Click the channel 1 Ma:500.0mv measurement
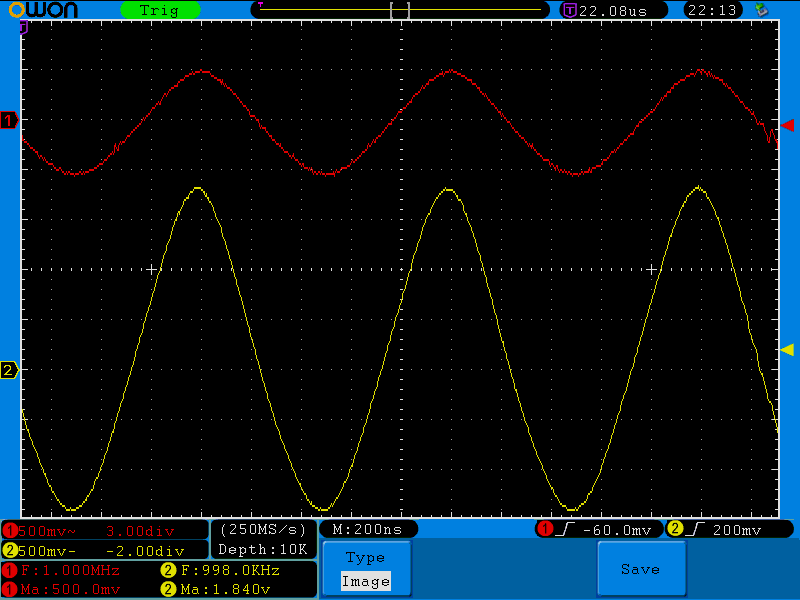800x600 pixels. point(70,589)
